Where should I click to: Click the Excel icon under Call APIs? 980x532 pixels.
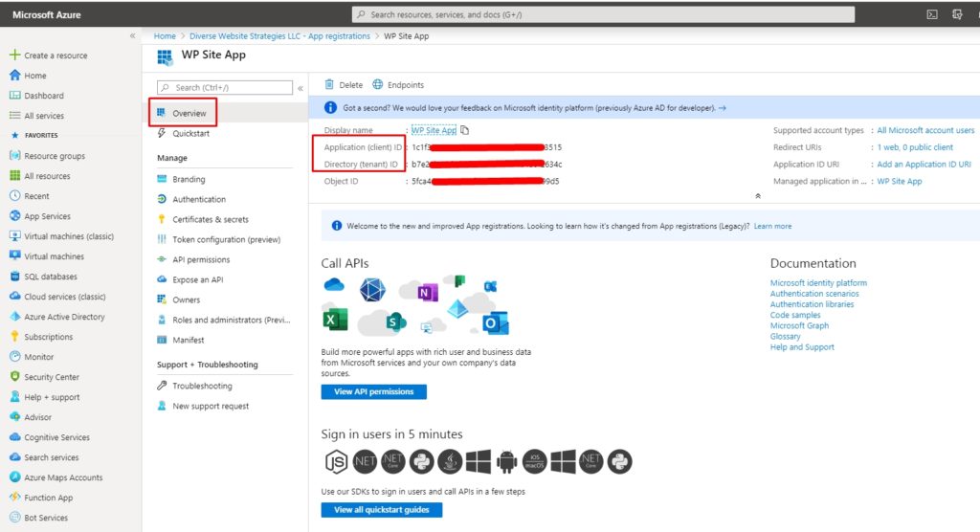point(335,321)
